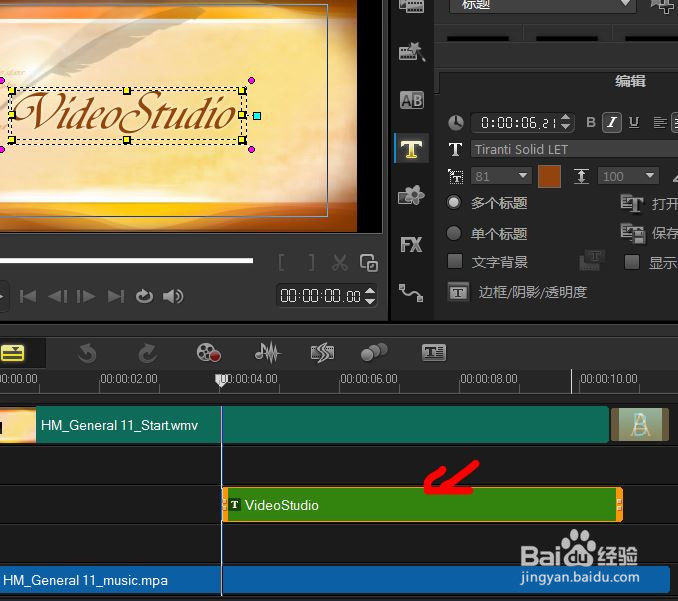
Task: Open the Sound Mixer waveform icon
Action: [x=268, y=352]
